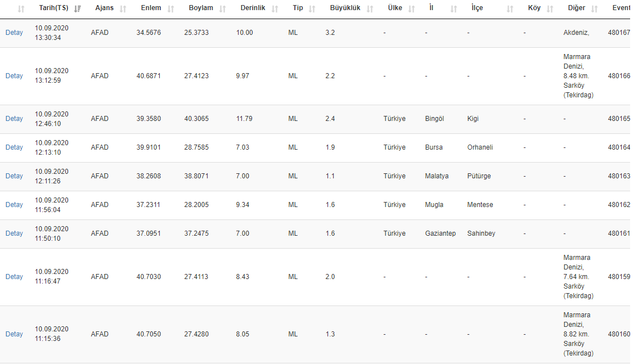Screen dimensions: 638x364
Task: Sort by Diğer column arrows icon
Action: pyautogui.click(x=595, y=9)
